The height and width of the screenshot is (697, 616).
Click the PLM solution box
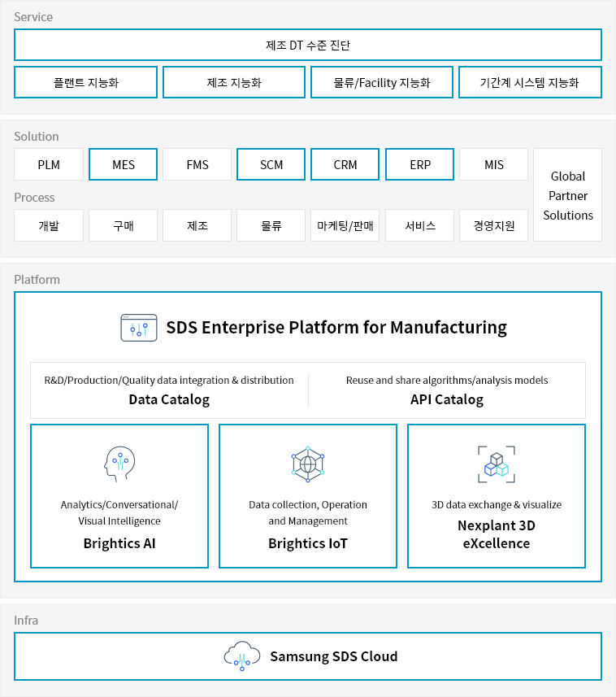(x=49, y=164)
